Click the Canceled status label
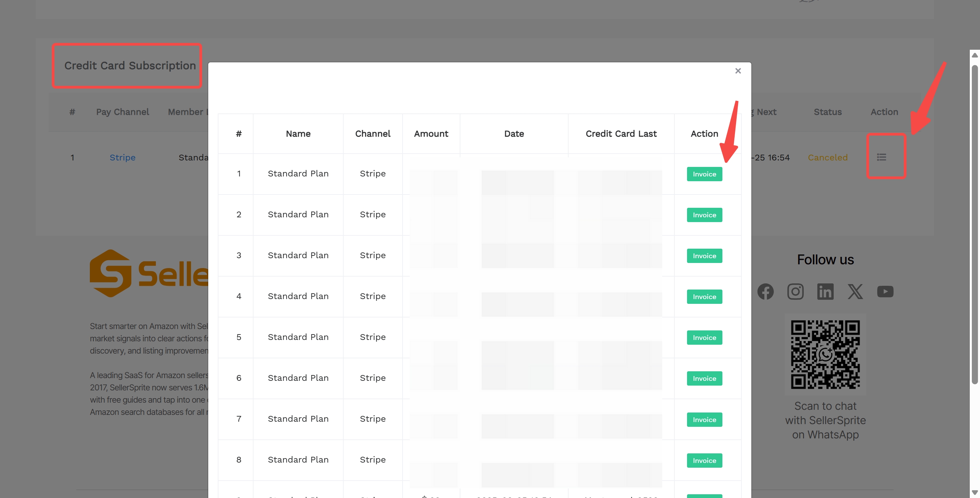 [x=828, y=157]
